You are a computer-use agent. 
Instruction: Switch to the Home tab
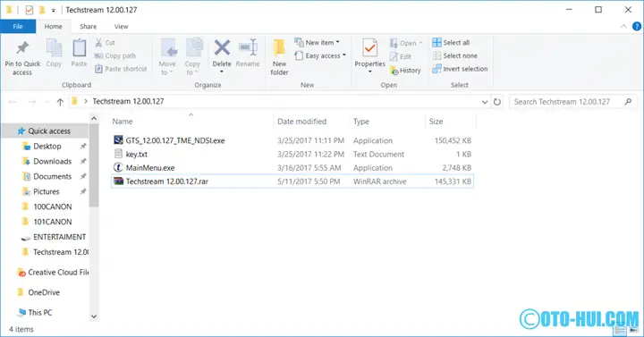[x=54, y=26]
